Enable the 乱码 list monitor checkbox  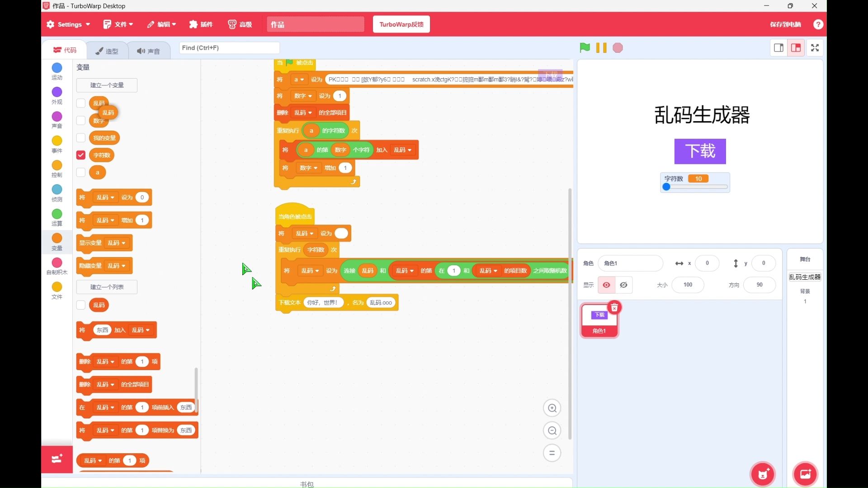pyautogui.click(x=81, y=305)
